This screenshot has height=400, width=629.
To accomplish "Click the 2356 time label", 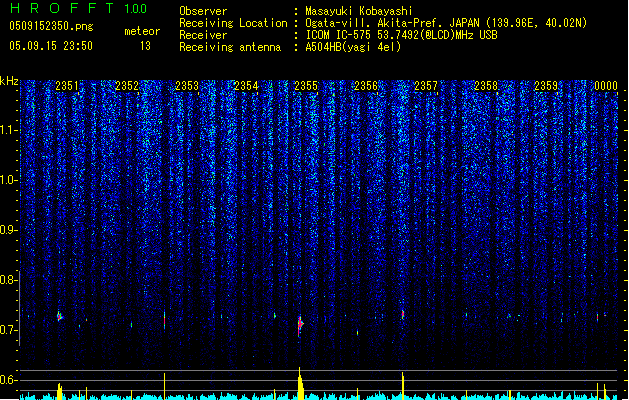I will [x=366, y=86].
